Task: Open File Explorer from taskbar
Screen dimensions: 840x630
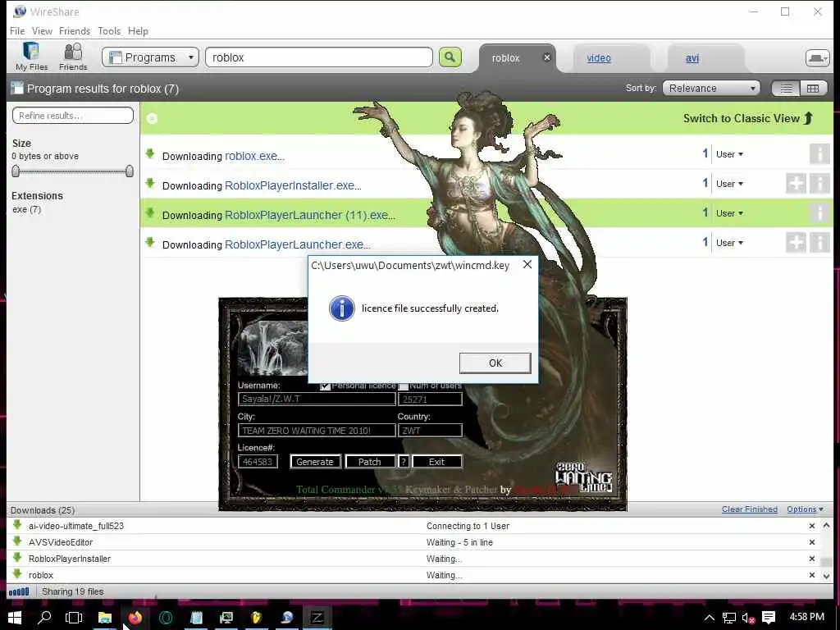Action: pos(104,617)
